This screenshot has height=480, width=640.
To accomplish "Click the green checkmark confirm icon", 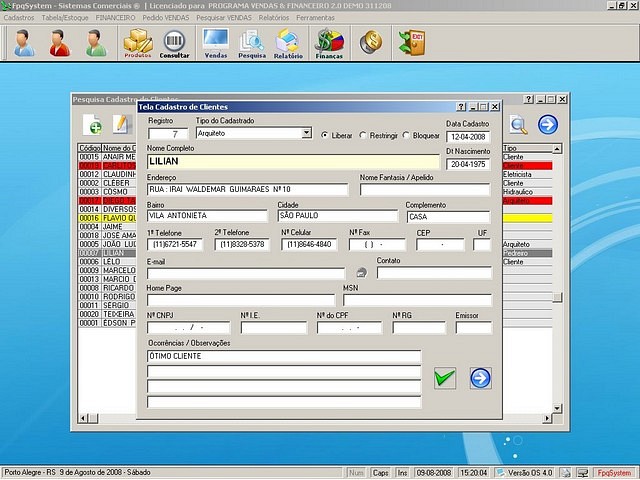I will point(445,378).
